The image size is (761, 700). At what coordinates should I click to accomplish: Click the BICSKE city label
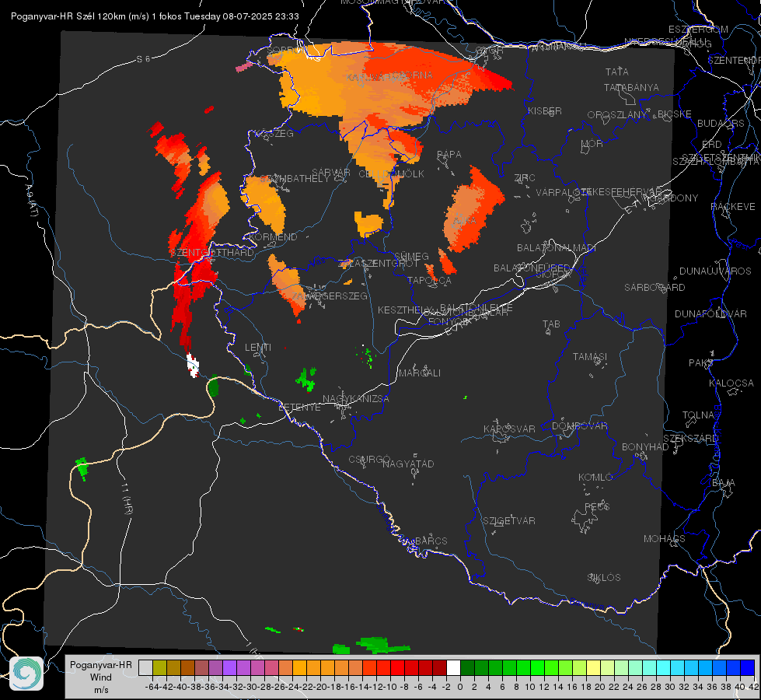click(675, 114)
